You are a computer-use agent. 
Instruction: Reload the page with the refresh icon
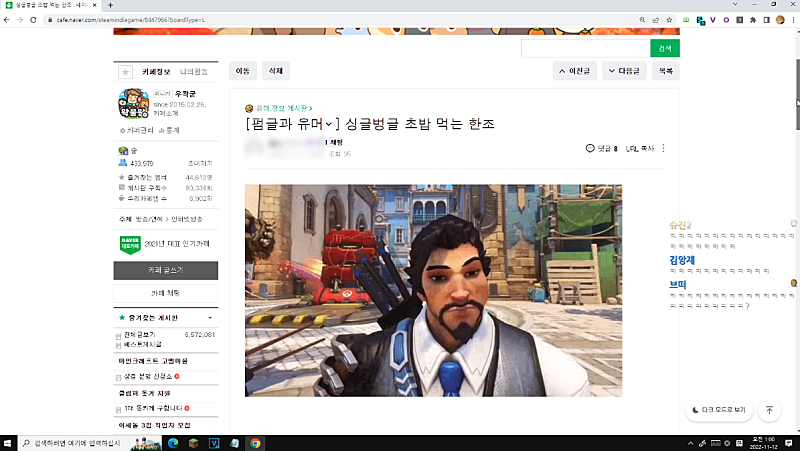click(33, 20)
